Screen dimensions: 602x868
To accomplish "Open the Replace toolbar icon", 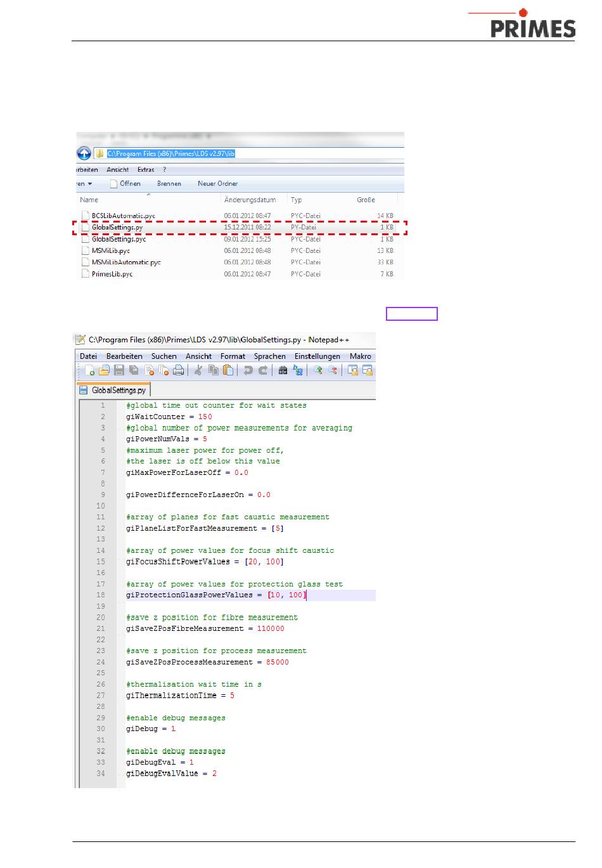I will (x=298, y=371).
